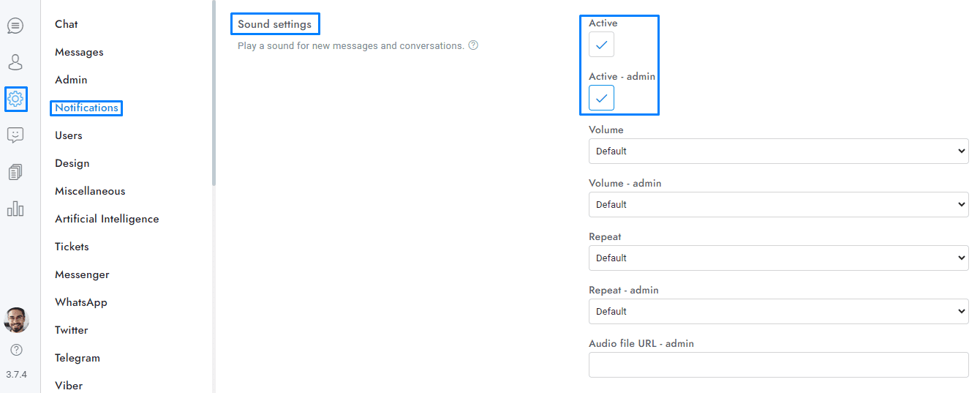Click the agent profile avatar
980x393 pixels.
16,320
